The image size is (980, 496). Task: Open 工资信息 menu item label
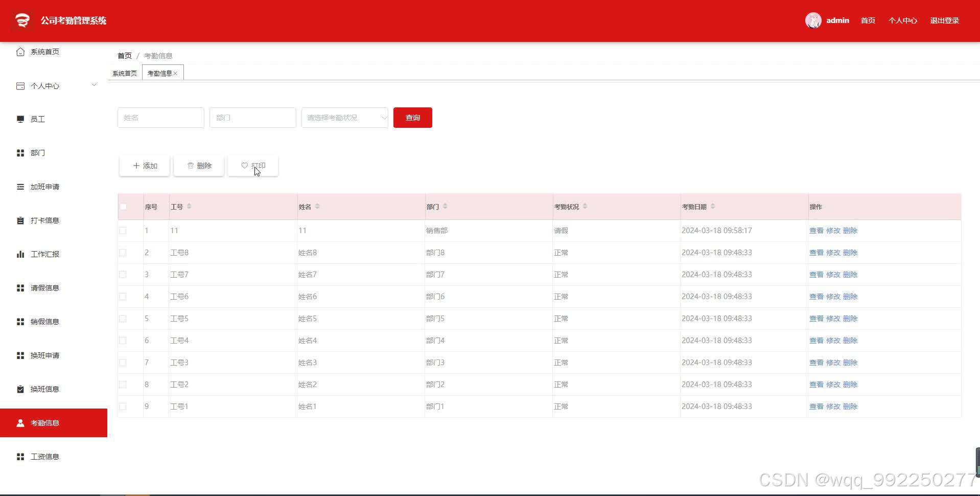coord(45,457)
